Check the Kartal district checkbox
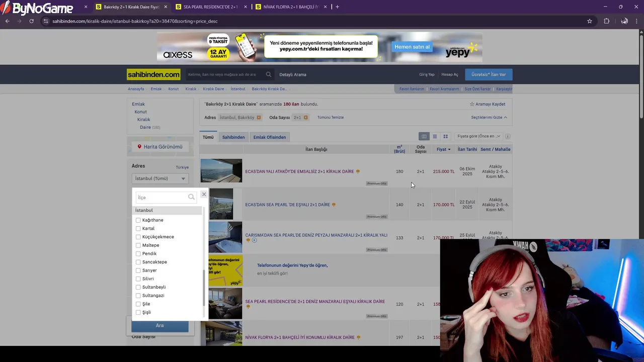 click(x=138, y=228)
